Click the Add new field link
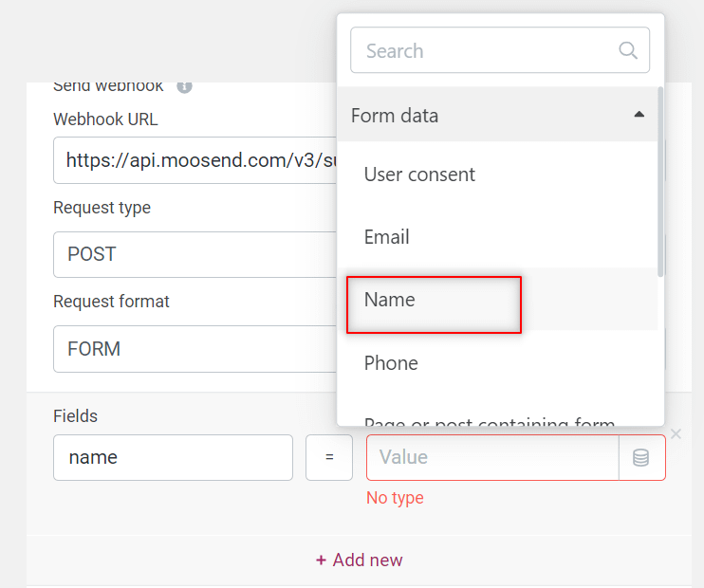The image size is (704, 588). [359, 560]
